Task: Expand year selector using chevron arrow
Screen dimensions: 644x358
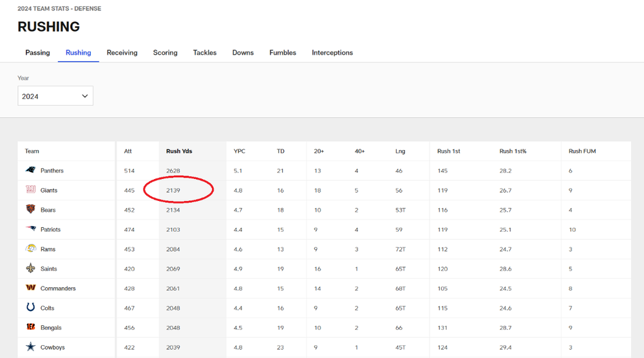Action: click(85, 96)
